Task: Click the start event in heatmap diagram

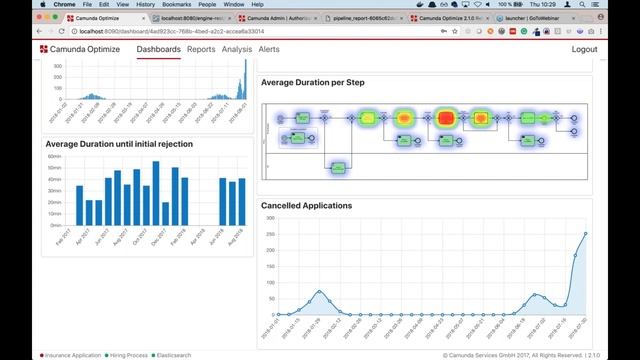Action: tap(280, 119)
